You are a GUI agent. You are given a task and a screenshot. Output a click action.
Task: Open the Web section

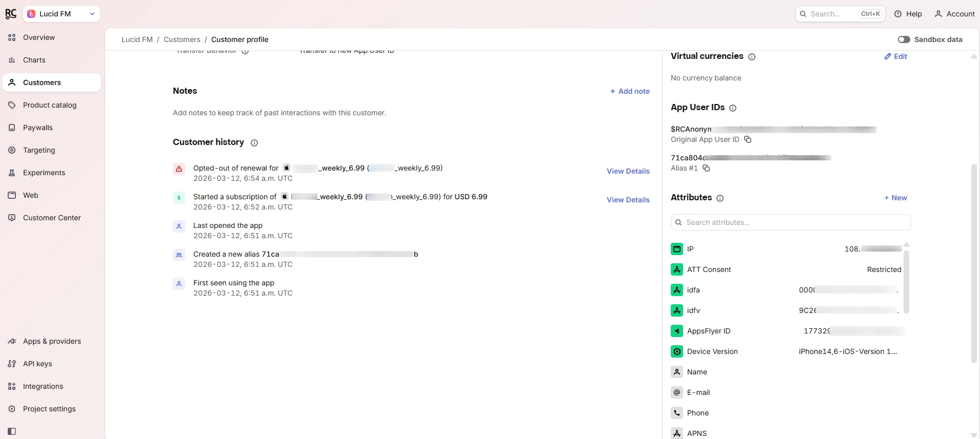coord(52,195)
